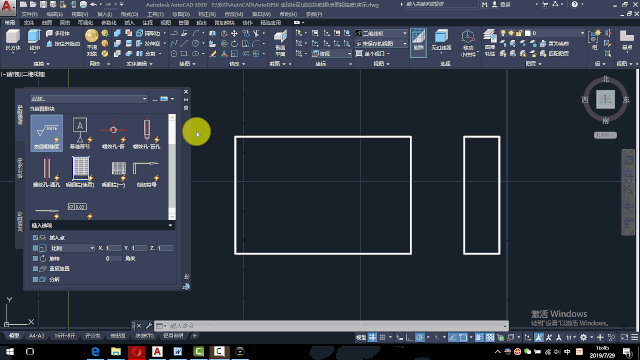The image size is (640, 360).
Task: Select the Section Plane (截面平面) tool
Action: coord(280,43)
